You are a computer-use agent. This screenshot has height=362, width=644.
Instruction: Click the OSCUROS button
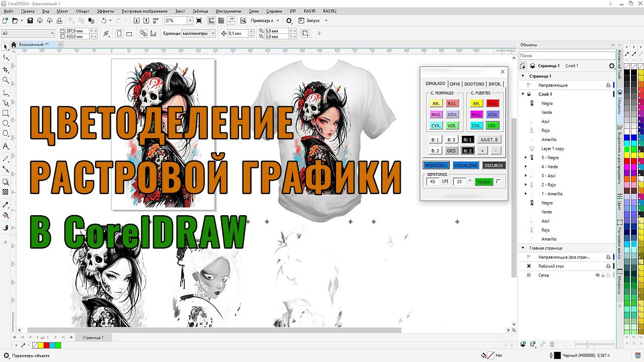pos(494,165)
